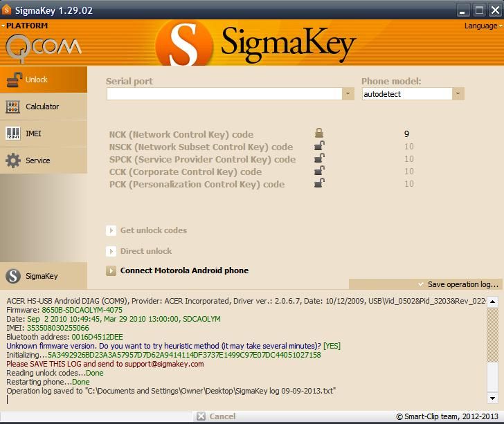504x424 pixels.
Task: Click the Operation log saved to line
Action: click(x=171, y=391)
